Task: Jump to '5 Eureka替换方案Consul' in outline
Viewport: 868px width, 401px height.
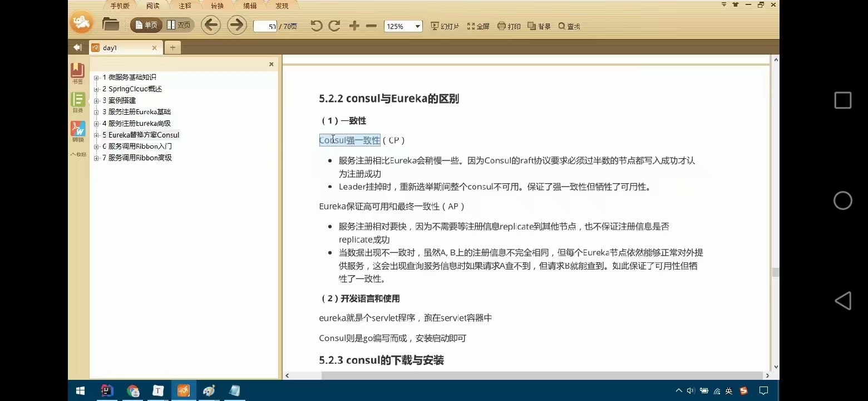Action: tap(141, 135)
